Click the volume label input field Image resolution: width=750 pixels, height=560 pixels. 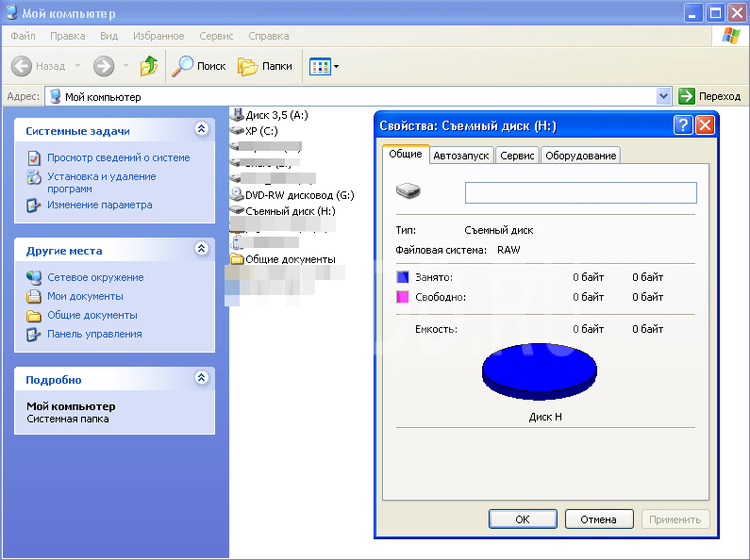(x=581, y=192)
